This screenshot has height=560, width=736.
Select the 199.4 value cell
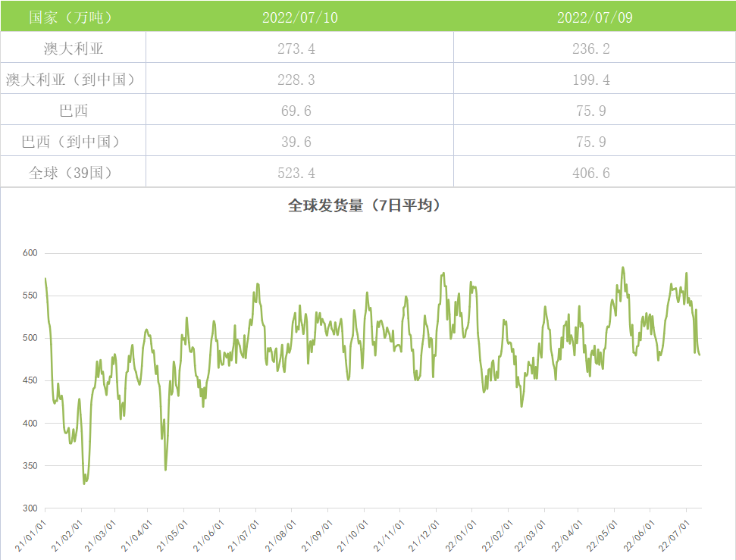(594, 80)
